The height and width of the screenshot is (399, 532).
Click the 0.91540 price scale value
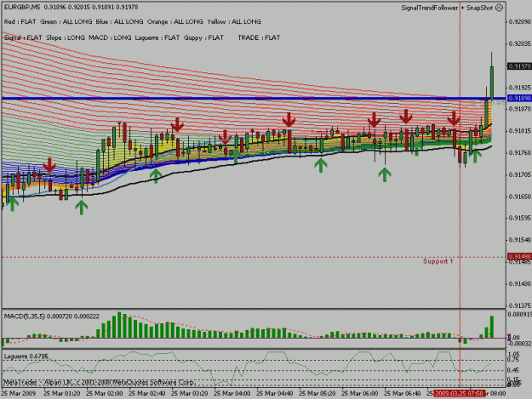click(x=520, y=240)
